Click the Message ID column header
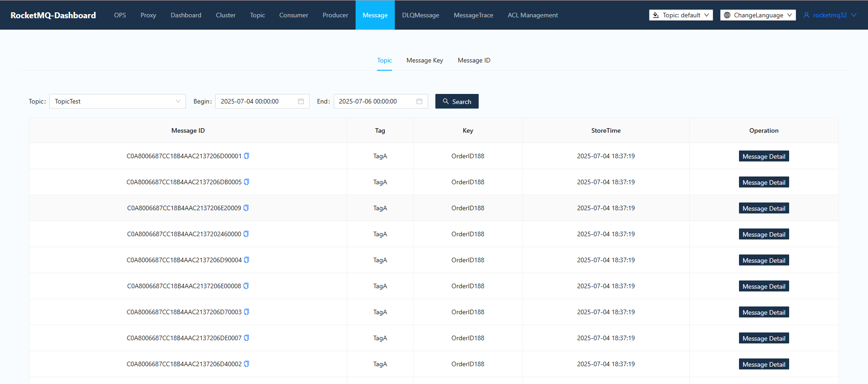Image resolution: width=868 pixels, height=384 pixels. [188, 130]
